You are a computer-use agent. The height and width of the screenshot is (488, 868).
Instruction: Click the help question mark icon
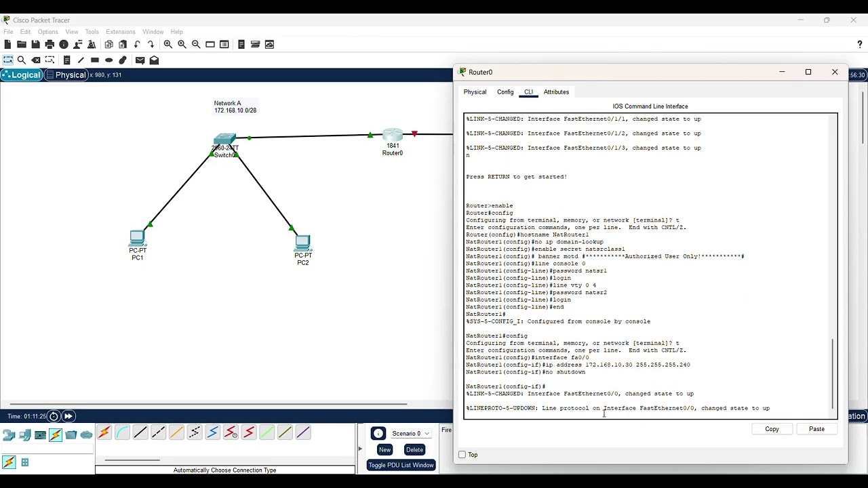[860, 45]
